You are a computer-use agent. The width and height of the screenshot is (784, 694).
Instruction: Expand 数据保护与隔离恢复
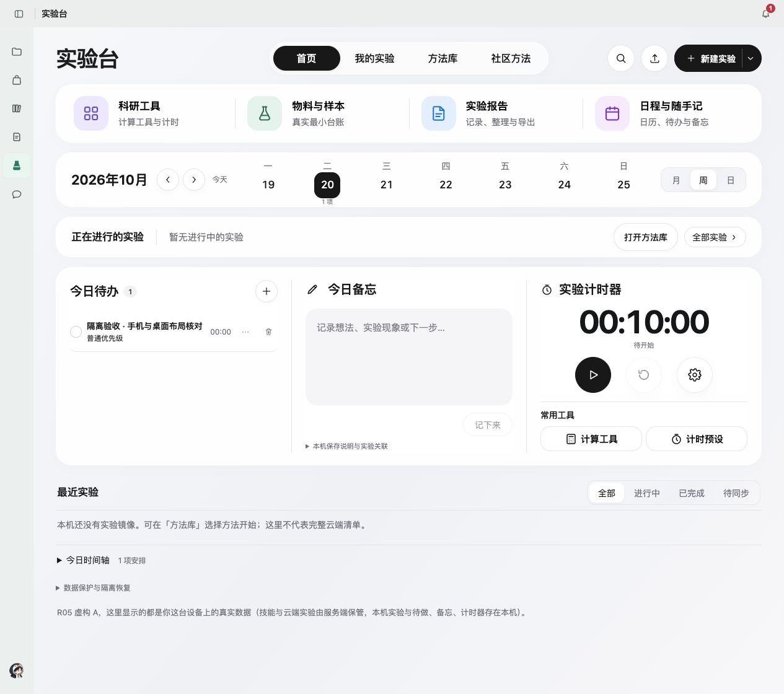click(x=93, y=587)
